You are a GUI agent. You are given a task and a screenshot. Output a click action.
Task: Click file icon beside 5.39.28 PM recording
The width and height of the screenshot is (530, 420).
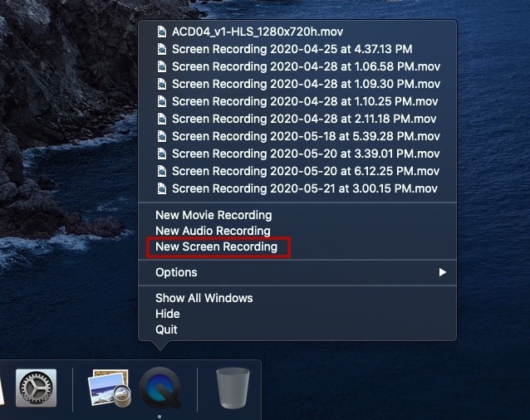(162, 136)
